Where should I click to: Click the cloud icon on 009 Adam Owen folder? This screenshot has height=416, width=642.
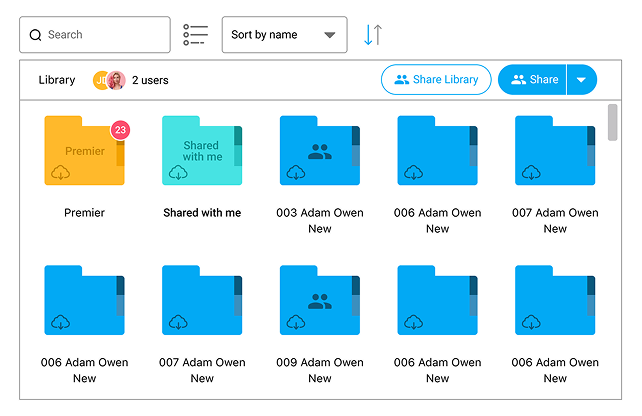click(296, 322)
